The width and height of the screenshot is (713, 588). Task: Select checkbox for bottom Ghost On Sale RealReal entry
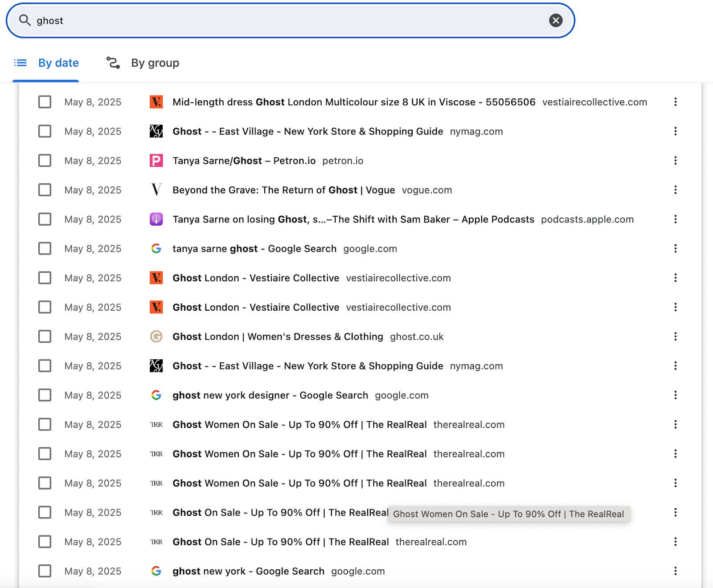(x=45, y=542)
